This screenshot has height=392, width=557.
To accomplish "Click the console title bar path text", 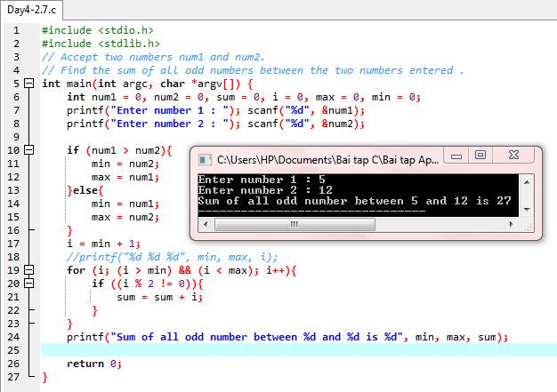I will [x=327, y=160].
